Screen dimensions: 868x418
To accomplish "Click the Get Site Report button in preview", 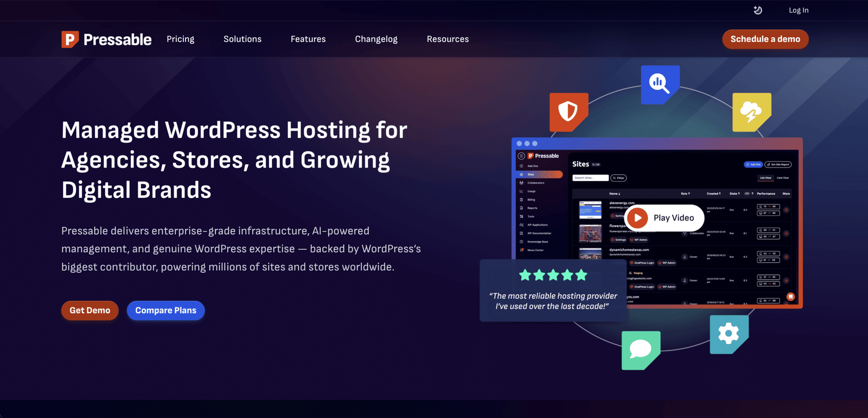I will point(778,164).
